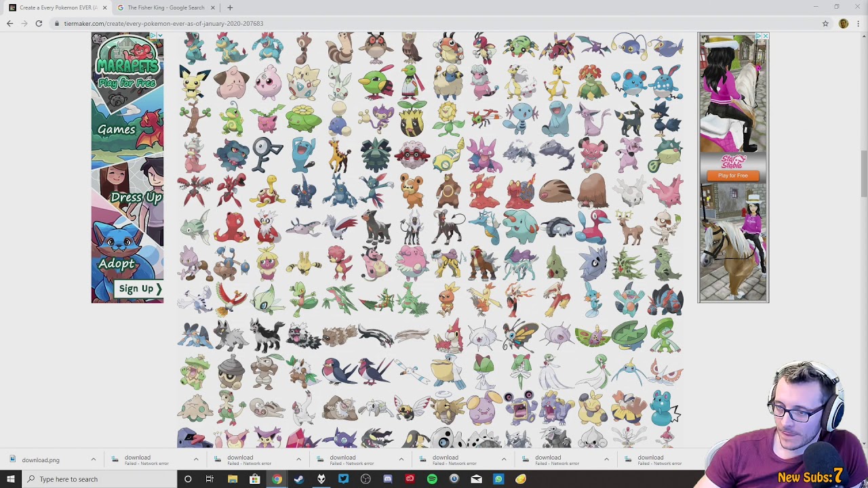
Task: Click the Beautifly image
Action: click(x=520, y=334)
